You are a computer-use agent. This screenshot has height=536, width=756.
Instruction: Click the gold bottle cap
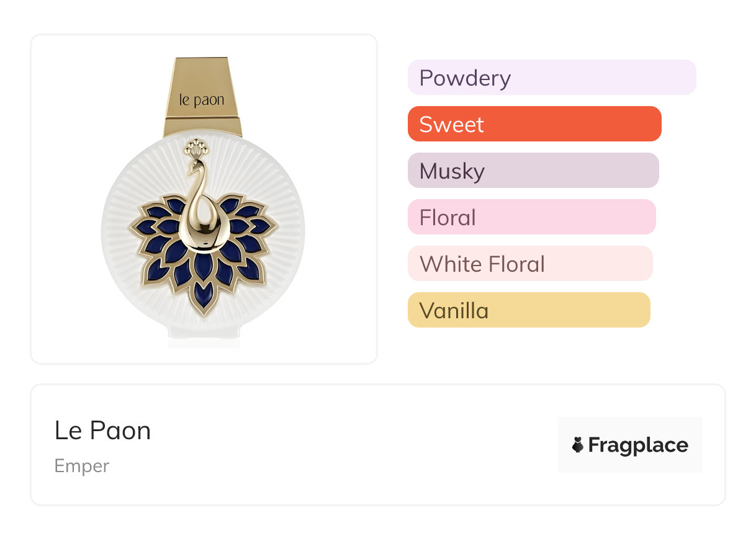point(202,96)
